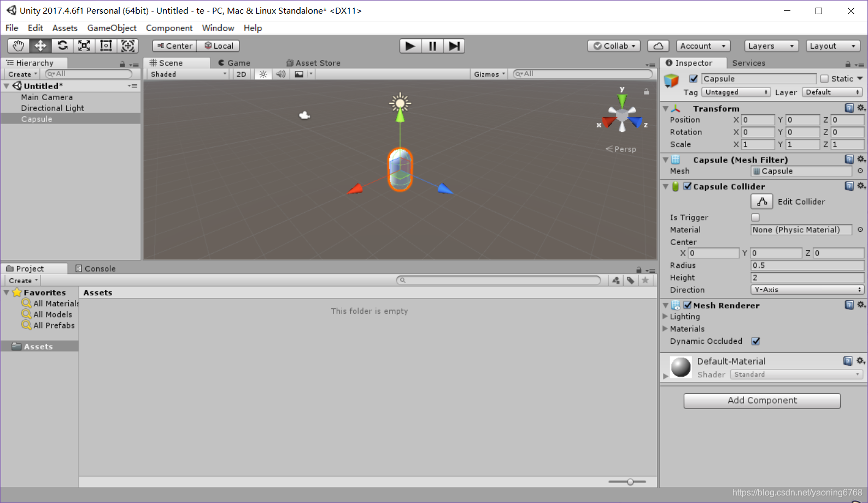Viewport: 868px width, 503px height.
Task: Search project assets by label icon
Action: point(631,280)
